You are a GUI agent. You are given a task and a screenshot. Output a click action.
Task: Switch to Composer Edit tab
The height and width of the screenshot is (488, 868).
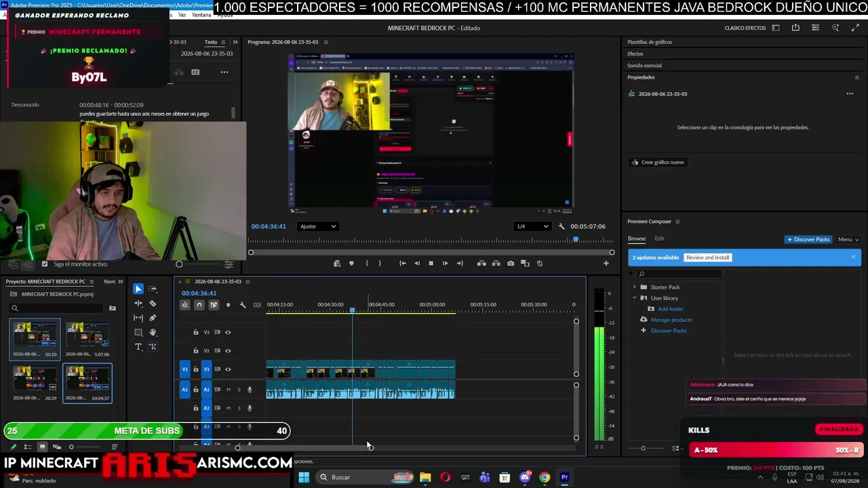click(659, 239)
